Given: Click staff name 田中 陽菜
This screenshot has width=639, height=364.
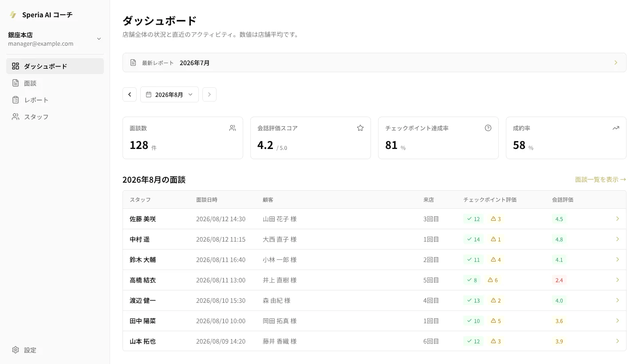Looking at the screenshot, I should 143,321.
